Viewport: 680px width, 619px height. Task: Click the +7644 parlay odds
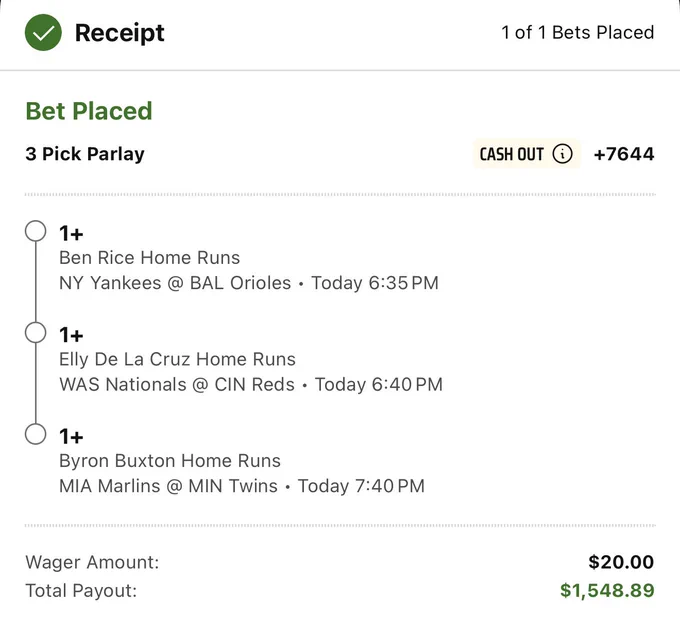point(624,154)
